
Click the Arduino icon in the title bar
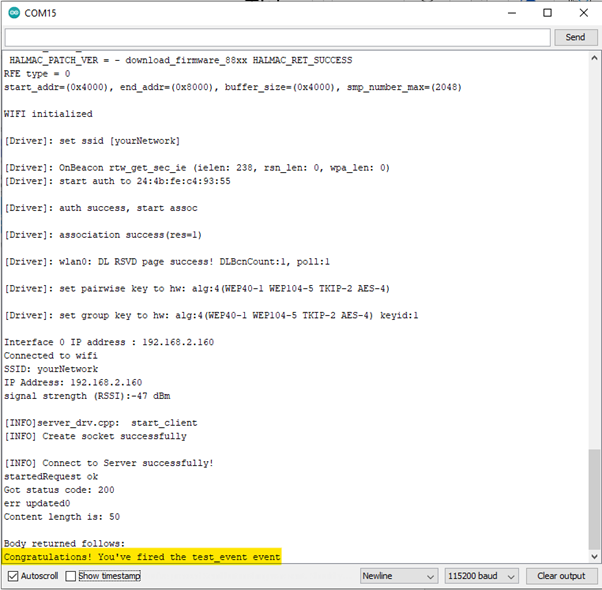pos(14,13)
